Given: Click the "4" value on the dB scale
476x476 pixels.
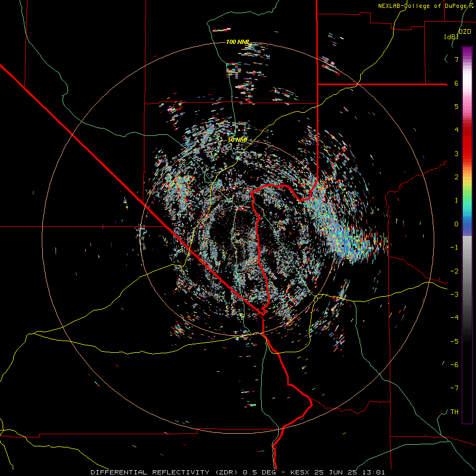Looking at the screenshot, I should click(x=456, y=130).
